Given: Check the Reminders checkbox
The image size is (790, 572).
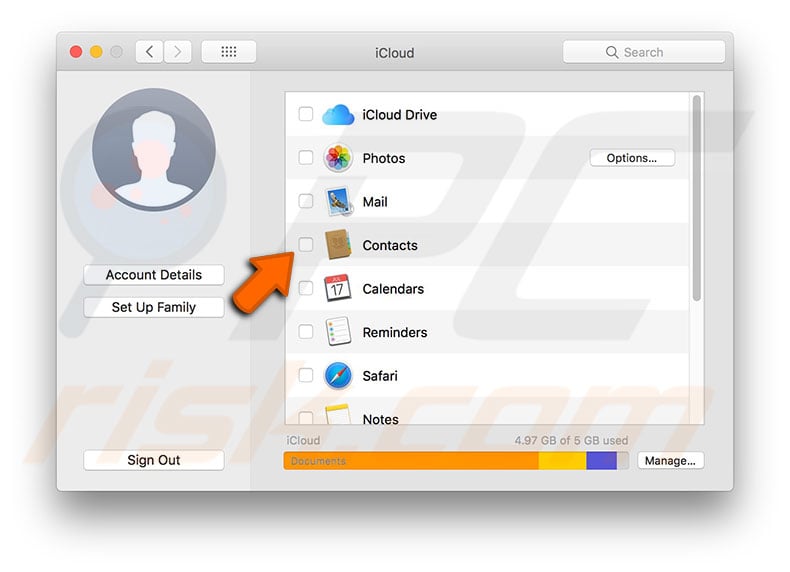Looking at the screenshot, I should pos(305,331).
